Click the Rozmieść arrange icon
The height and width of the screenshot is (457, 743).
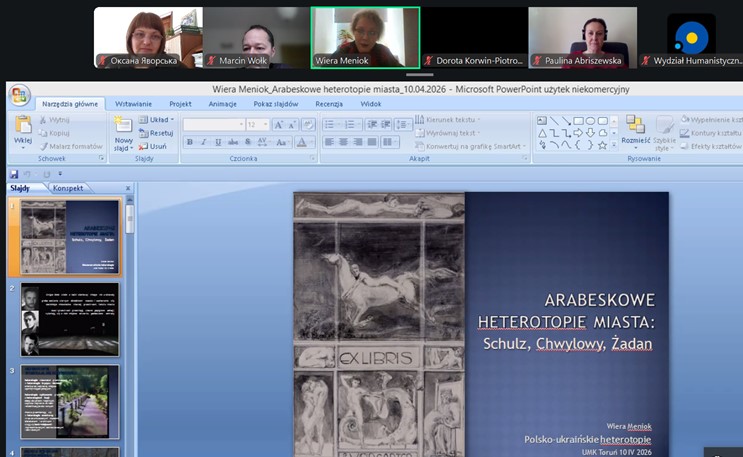pyautogui.click(x=635, y=126)
